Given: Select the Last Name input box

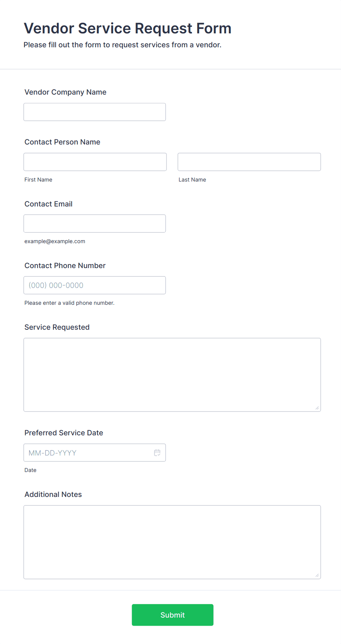Looking at the screenshot, I should pyautogui.click(x=249, y=162).
